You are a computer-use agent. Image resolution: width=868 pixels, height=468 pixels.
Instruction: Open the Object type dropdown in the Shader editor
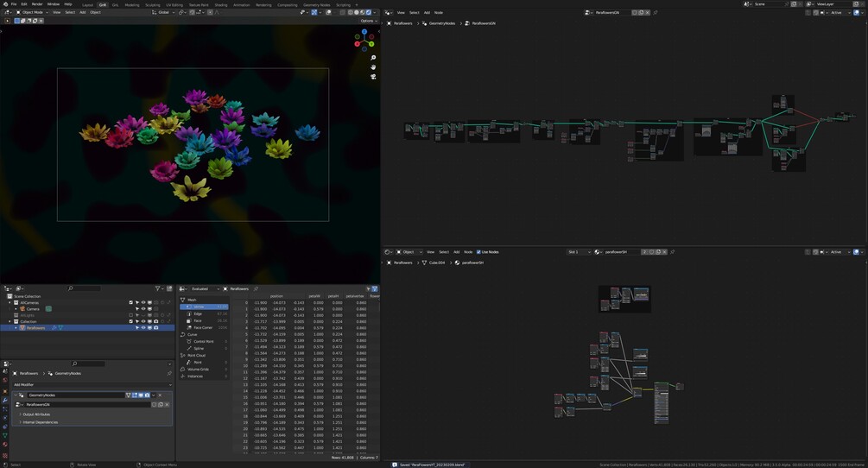(409, 252)
